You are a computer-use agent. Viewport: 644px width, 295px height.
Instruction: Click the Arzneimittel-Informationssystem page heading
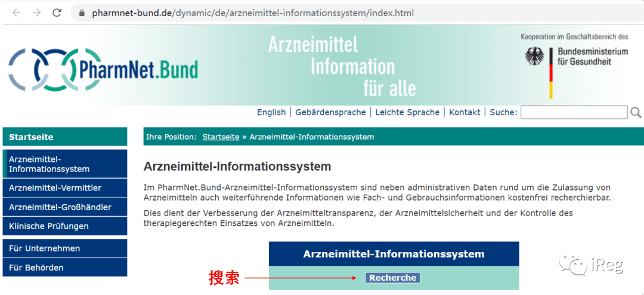pos(237,167)
